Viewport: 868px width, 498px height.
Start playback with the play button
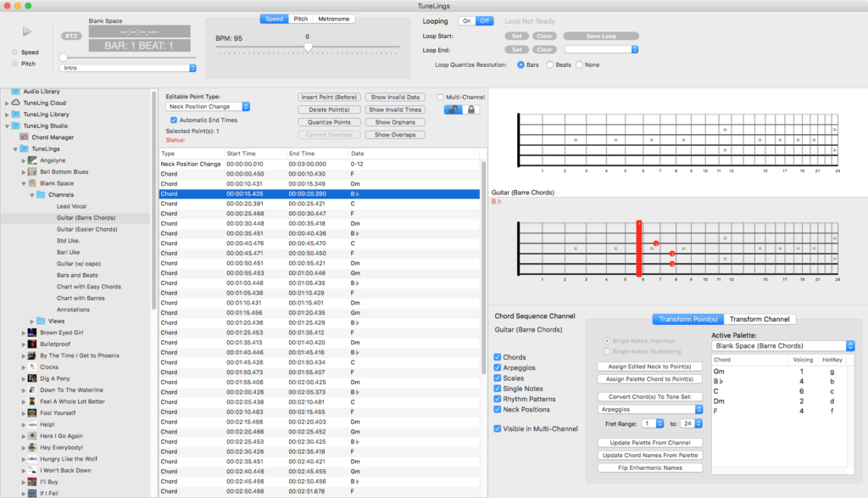click(27, 31)
